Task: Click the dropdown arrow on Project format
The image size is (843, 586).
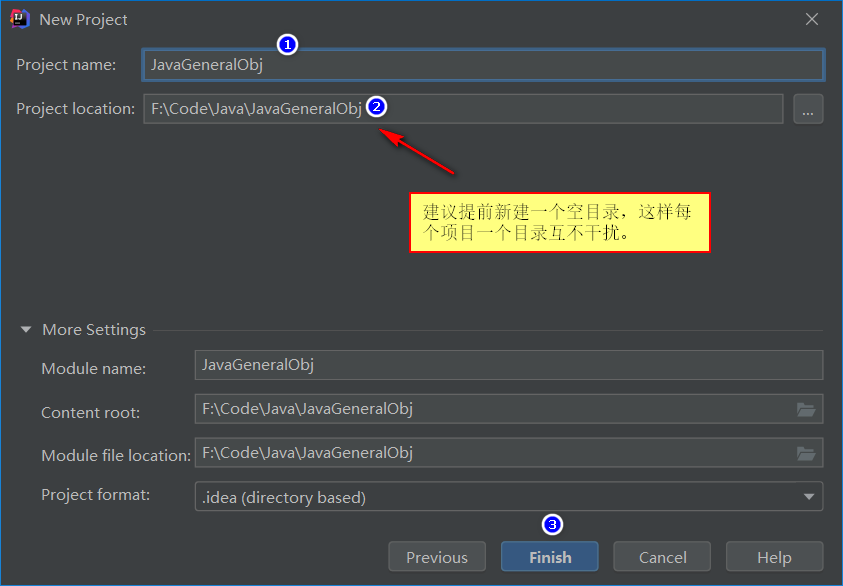Action: click(808, 497)
